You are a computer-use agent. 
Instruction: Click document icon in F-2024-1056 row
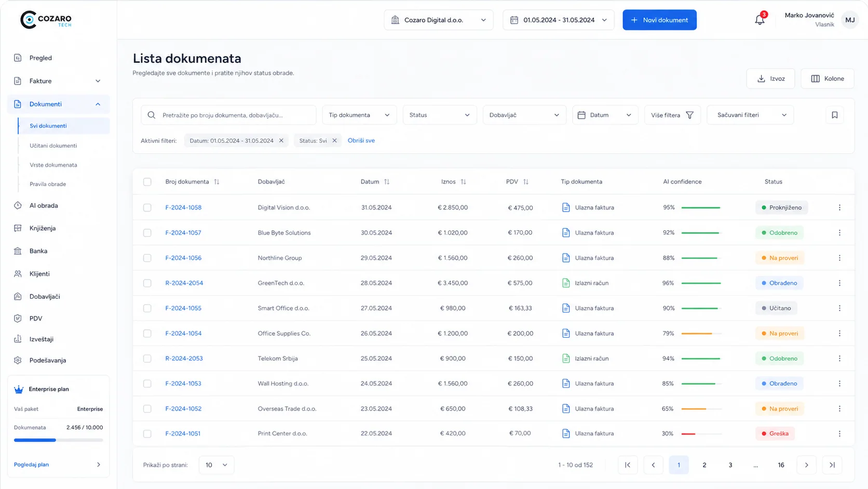pos(566,258)
